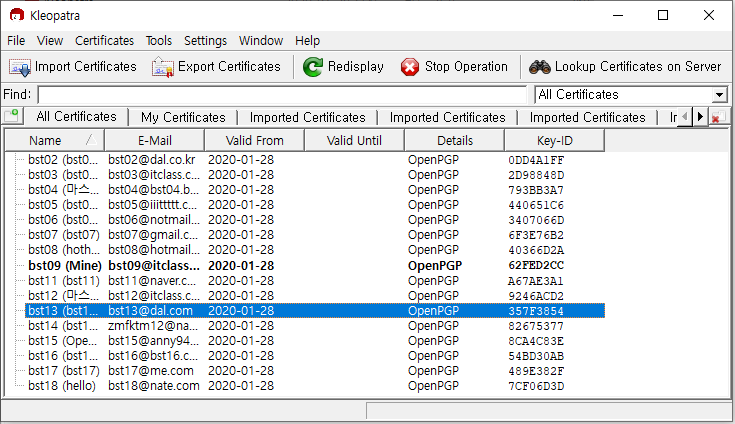Select the highlighted bst13 certificate row

(315, 311)
